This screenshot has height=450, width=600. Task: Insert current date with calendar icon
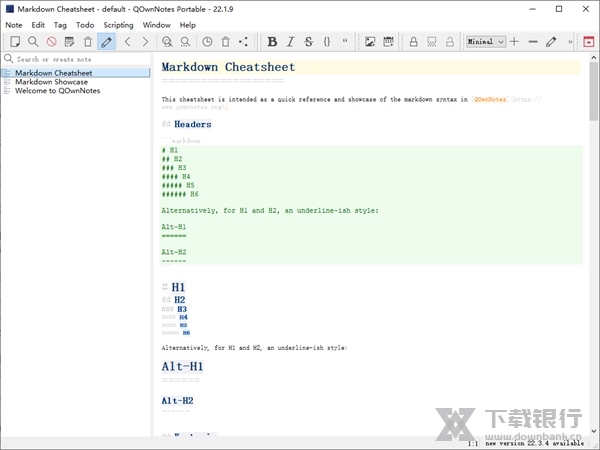(388, 42)
